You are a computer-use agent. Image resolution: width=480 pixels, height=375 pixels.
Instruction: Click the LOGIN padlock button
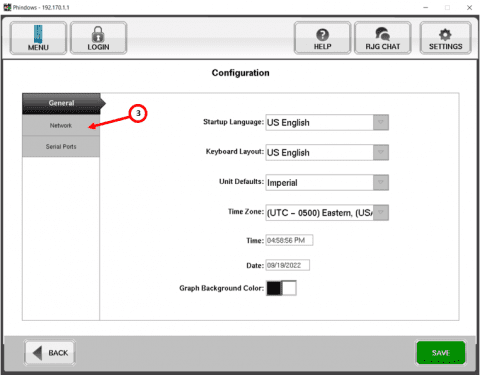click(x=98, y=38)
